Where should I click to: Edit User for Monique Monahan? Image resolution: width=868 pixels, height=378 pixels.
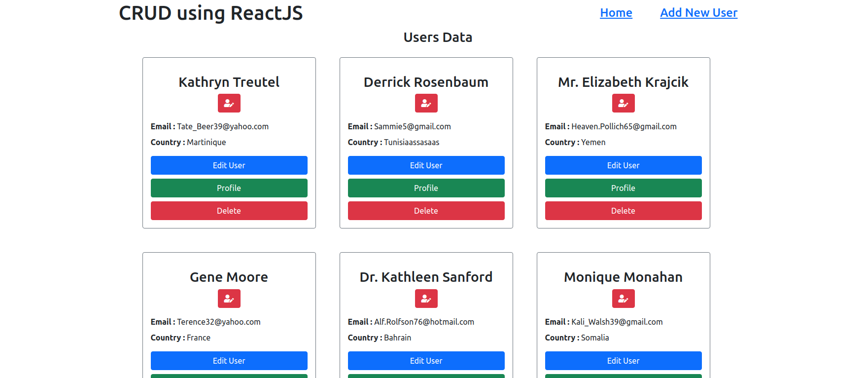point(624,361)
